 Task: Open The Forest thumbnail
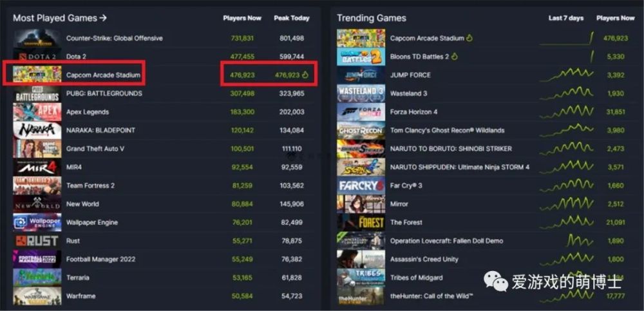coord(361,222)
